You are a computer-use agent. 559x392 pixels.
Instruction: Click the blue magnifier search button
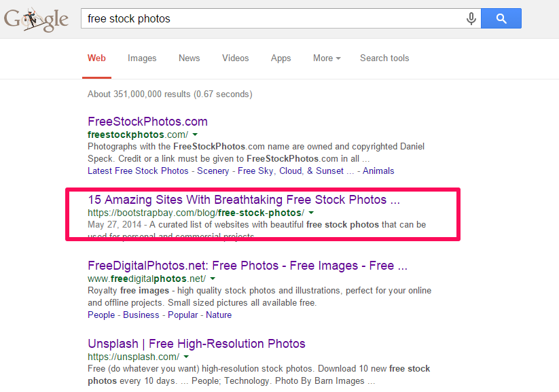501,18
